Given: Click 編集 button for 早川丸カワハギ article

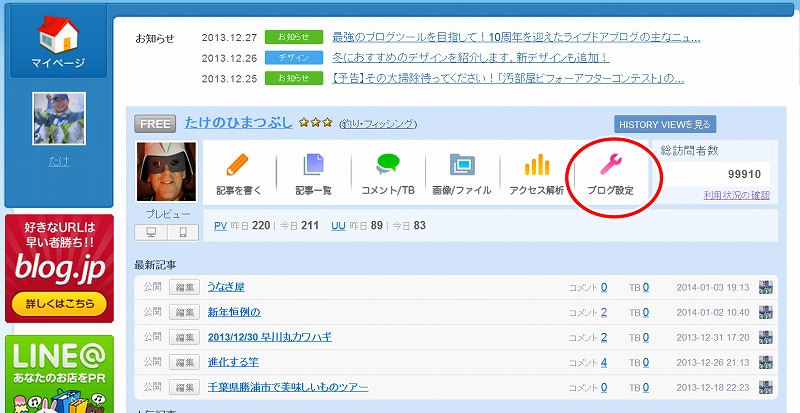Looking at the screenshot, I should [184, 337].
